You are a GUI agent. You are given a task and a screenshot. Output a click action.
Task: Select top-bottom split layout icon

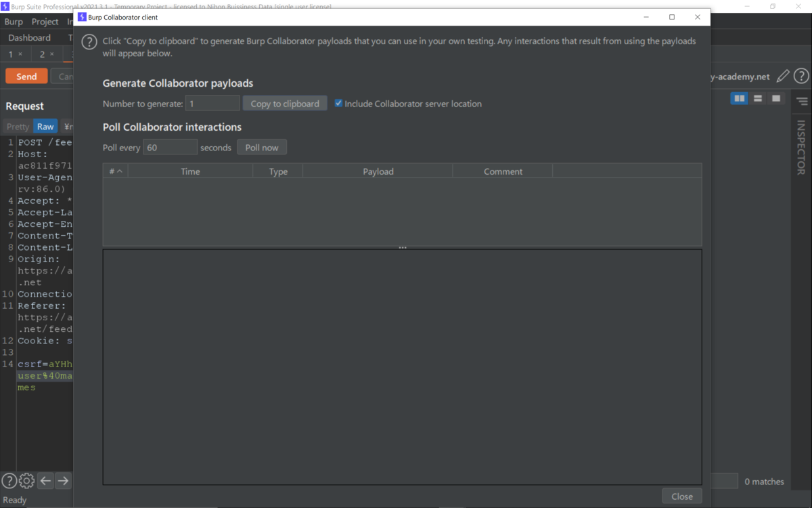point(758,99)
